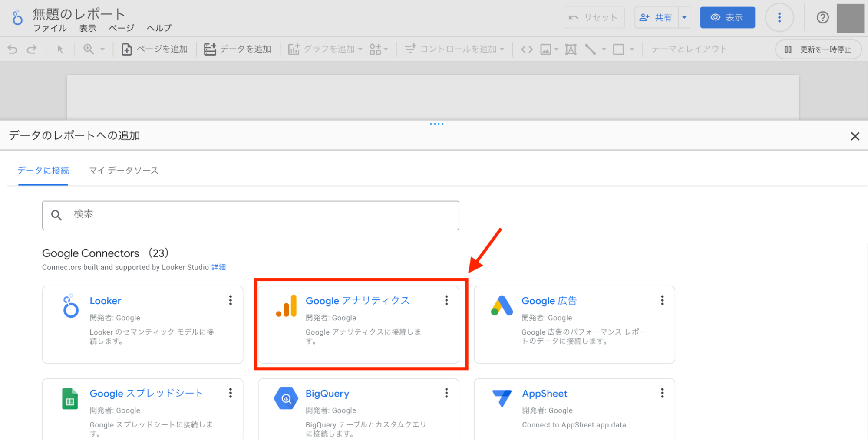Screen dimensions: 868x440
Task: Click the panel drag handle dots
Action: coord(436,124)
